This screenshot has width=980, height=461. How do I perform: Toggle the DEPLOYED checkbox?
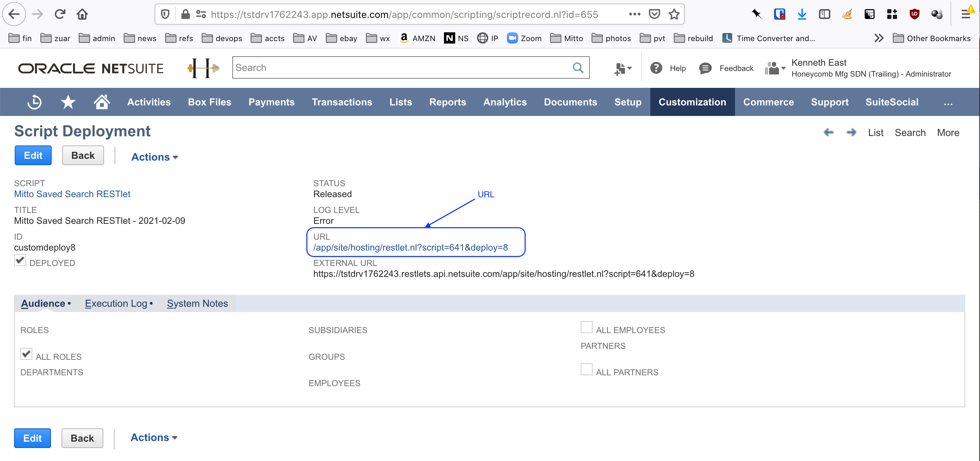click(20, 260)
